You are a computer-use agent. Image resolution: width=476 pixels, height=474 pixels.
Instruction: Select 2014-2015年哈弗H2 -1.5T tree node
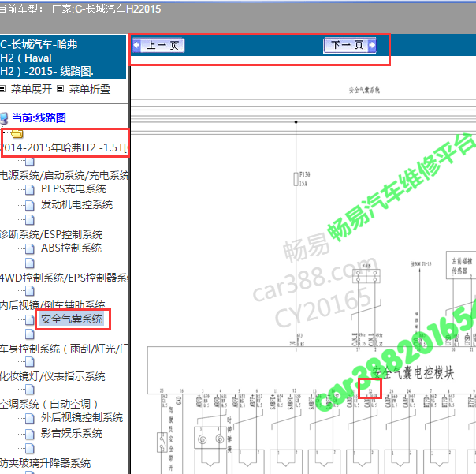pos(63,147)
